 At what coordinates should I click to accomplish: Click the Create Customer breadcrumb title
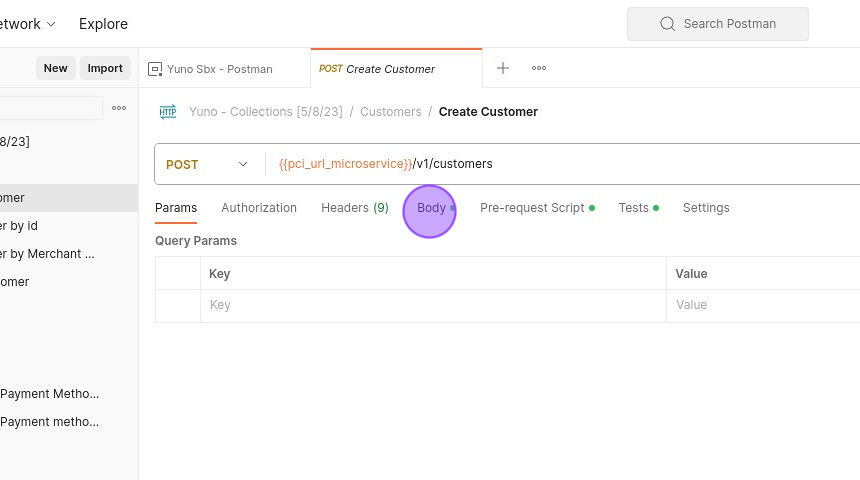tap(488, 112)
